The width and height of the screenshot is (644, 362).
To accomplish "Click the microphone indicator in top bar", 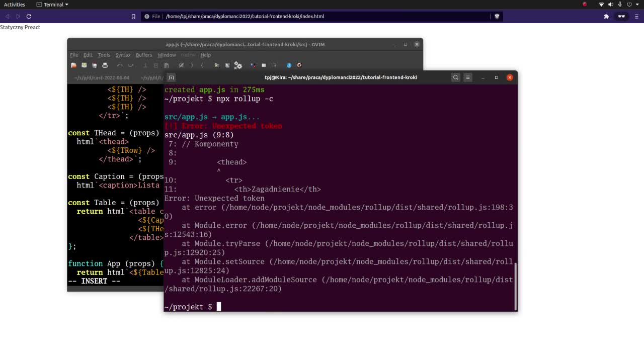I will [x=620, y=5].
